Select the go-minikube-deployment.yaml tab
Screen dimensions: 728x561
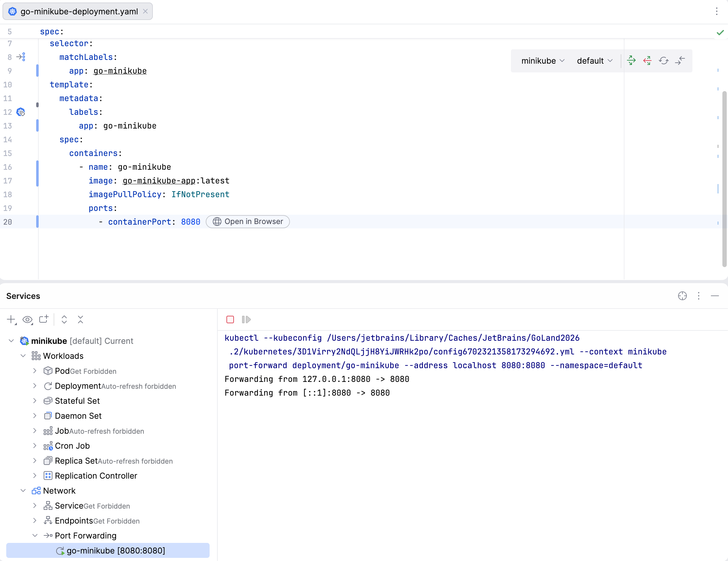pos(77,11)
